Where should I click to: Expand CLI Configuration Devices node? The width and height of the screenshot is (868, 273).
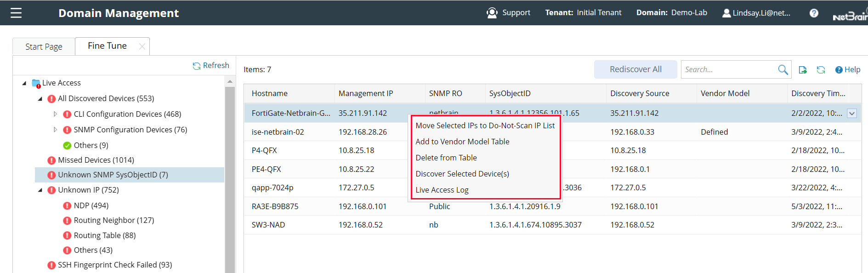tap(55, 114)
